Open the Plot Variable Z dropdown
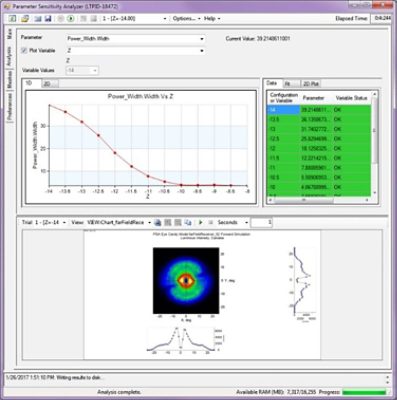The width and height of the screenshot is (397, 400). click(135, 51)
